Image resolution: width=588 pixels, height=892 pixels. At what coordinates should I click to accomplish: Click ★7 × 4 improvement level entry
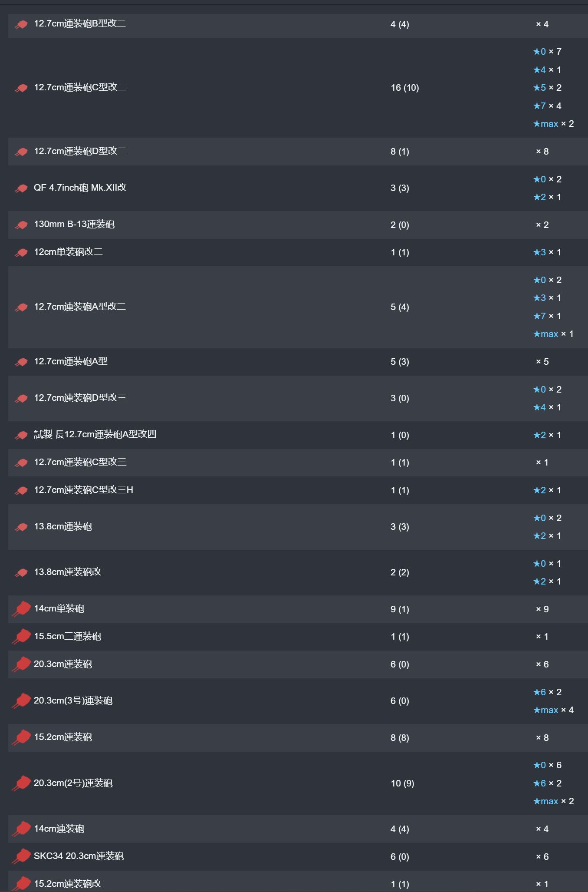tap(547, 106)
